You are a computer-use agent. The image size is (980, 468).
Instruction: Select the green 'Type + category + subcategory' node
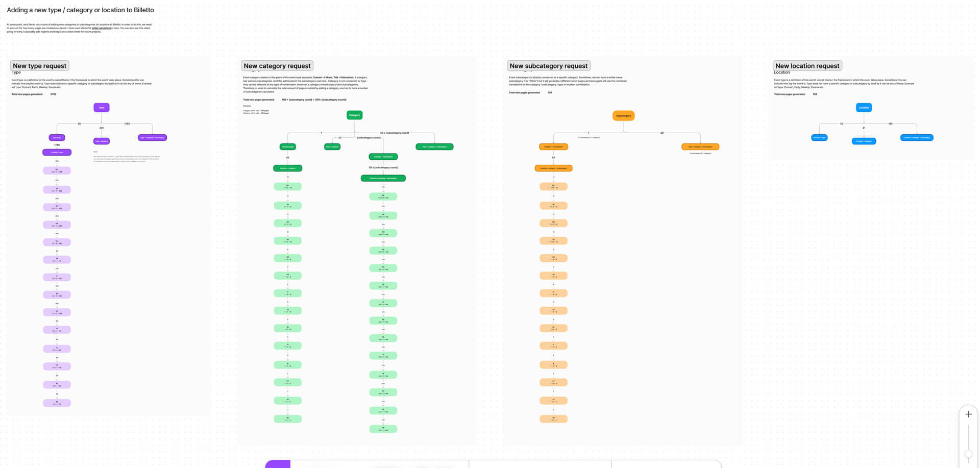tap(435, 147)
